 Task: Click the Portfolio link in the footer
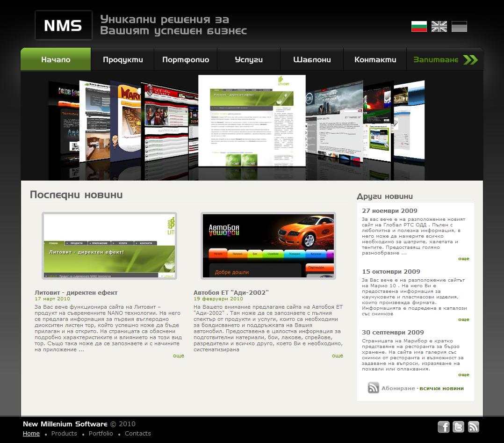tap(101, 434)
